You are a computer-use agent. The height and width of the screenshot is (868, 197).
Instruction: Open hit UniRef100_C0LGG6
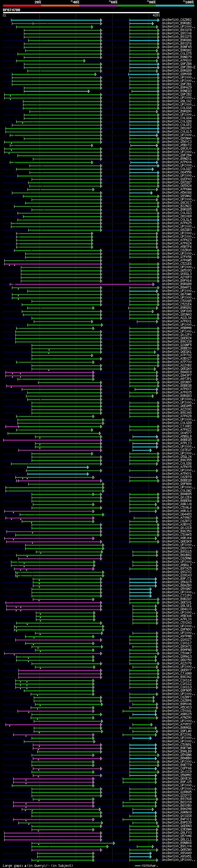(177, 108)
